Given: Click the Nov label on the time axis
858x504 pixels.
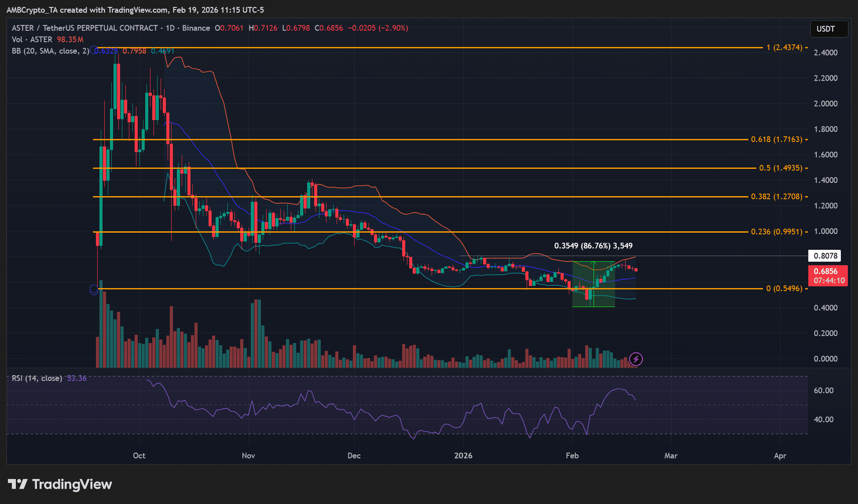Looking at the screenshot, I should pos(248,455).
